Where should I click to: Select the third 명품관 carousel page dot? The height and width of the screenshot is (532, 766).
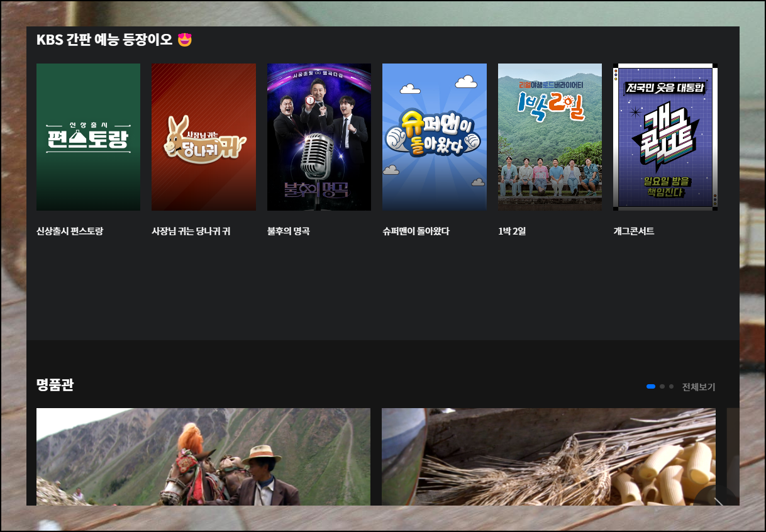(x=671, y=387)
